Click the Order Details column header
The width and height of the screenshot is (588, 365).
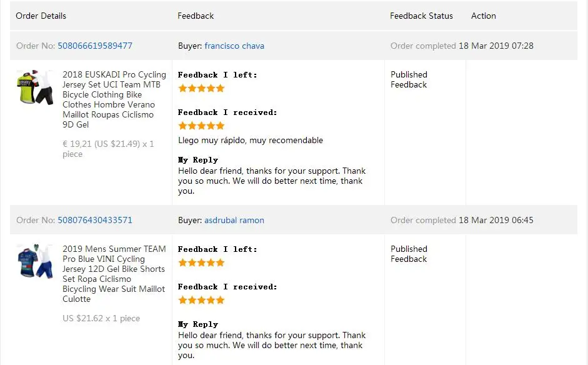tap(41, 16)
